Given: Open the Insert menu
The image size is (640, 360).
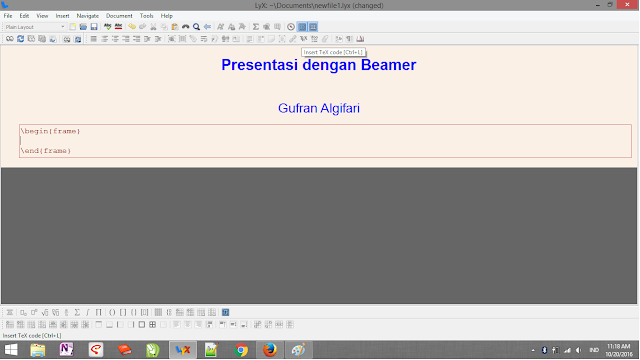Looking at the screenshot, I should (62, 16).
